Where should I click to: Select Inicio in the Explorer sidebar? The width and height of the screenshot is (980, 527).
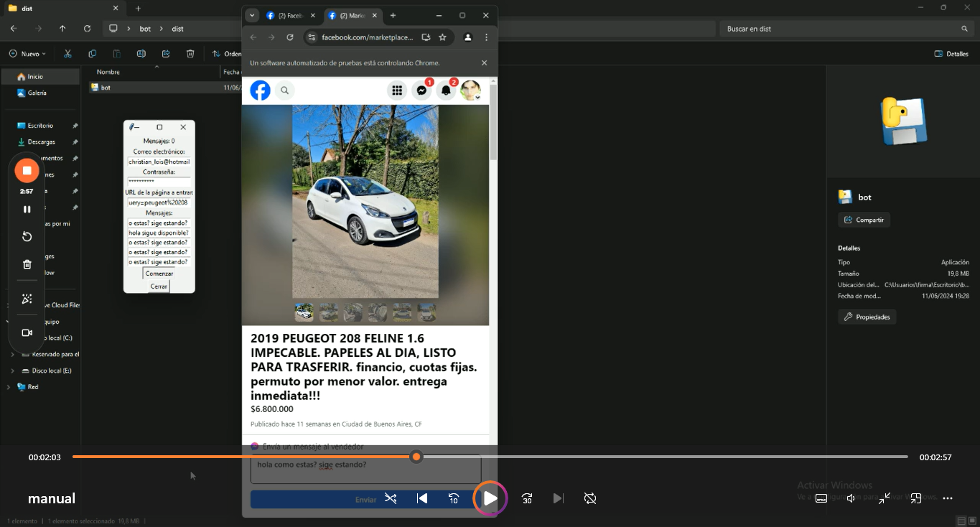point(41,76)
